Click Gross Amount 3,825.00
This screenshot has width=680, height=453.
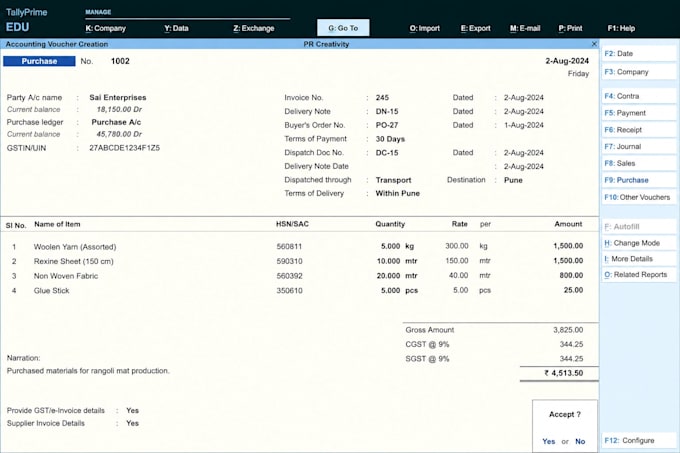click(x=568, y=330)
